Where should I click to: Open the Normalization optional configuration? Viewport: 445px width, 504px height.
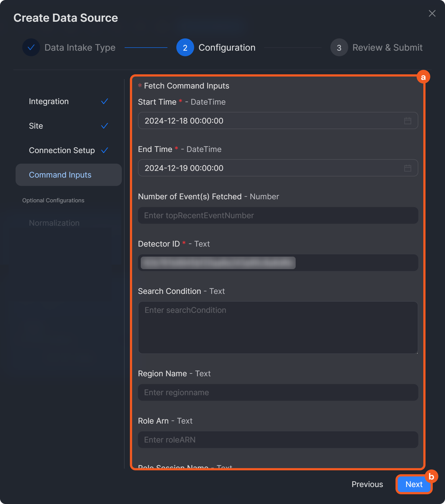(x=54, y=223)
